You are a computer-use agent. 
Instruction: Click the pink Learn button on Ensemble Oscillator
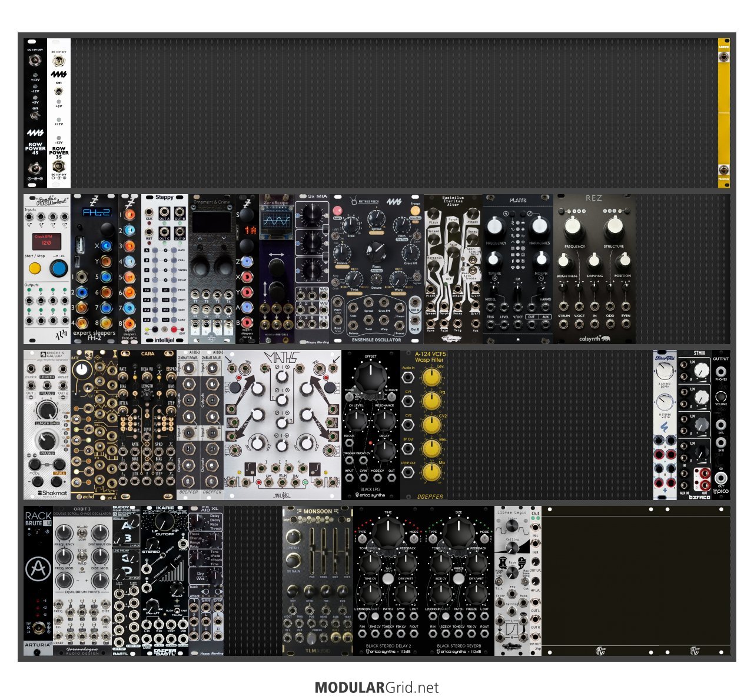tap(337, 211)
